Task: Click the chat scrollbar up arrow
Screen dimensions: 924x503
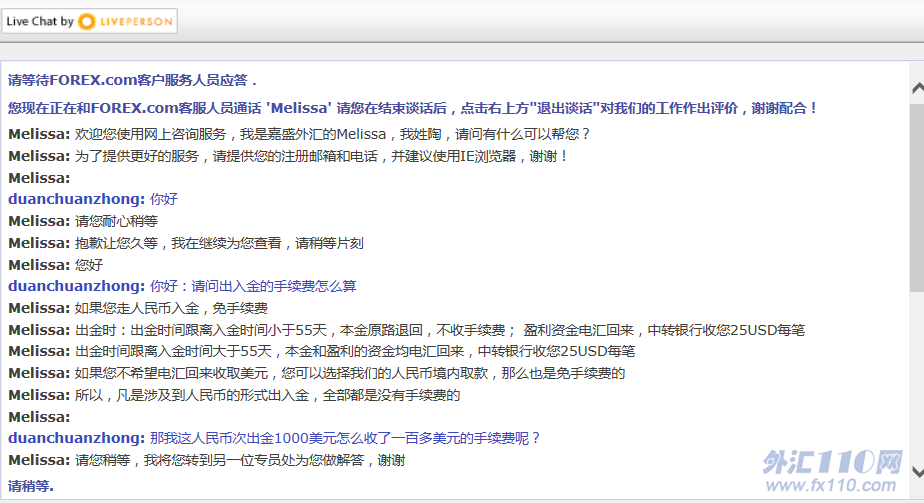Action: (918, 88)
